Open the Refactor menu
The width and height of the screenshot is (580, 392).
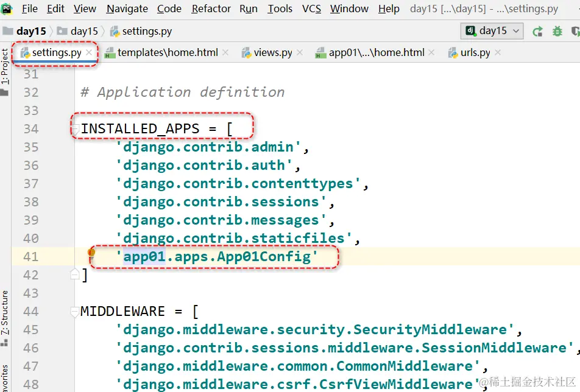(211, 9)
